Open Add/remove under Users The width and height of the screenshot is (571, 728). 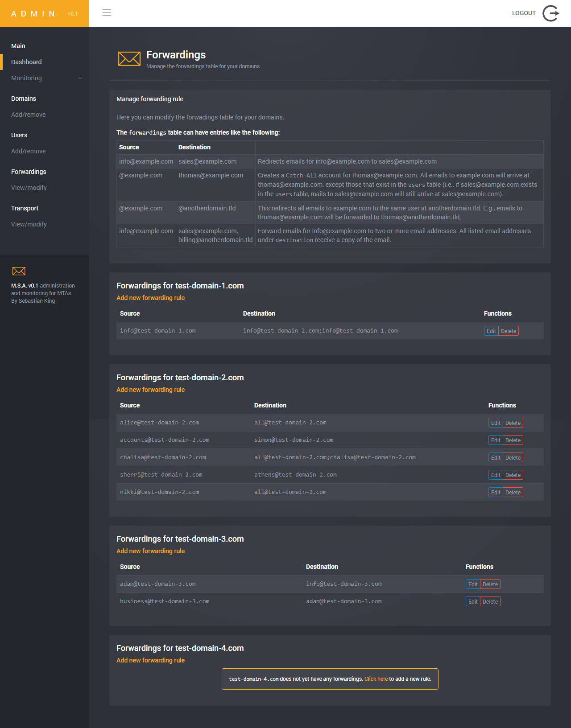pos(29,151)
